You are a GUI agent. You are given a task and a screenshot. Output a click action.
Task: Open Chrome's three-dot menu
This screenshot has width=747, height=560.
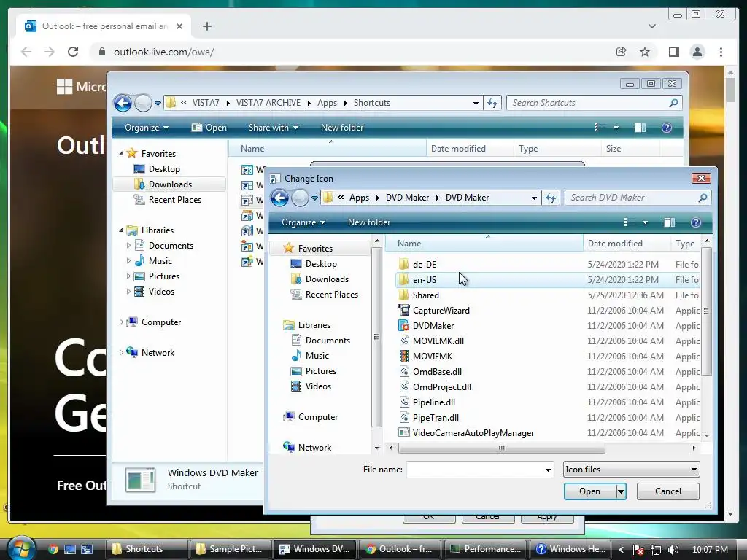point(721,52)
